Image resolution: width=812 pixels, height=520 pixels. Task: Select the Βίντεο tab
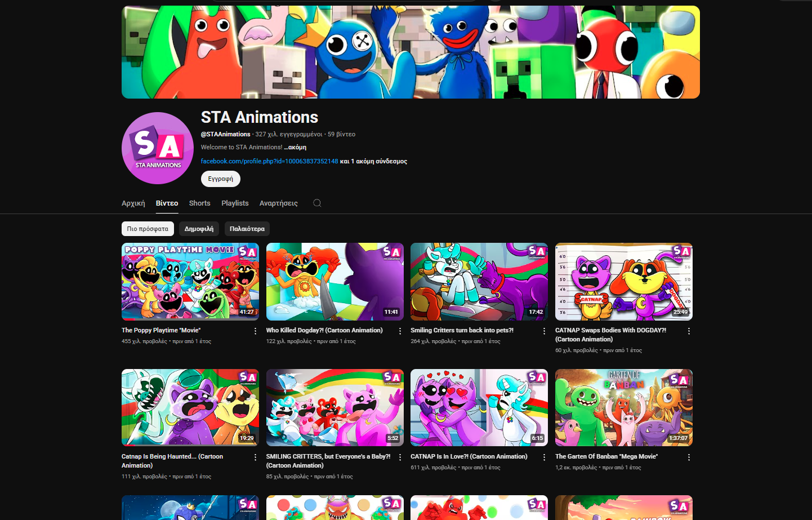pyautogui.click(x=167, y=203)
